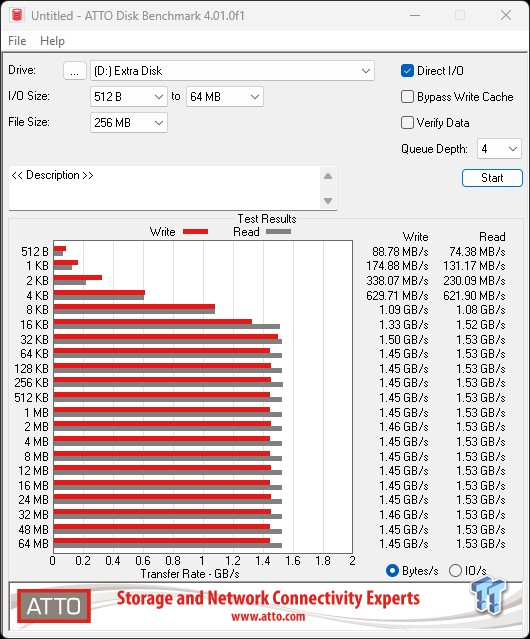Open the File Size 256 MB dropdown
Screen dimensions: 530x639
click(x=129, y=123)
